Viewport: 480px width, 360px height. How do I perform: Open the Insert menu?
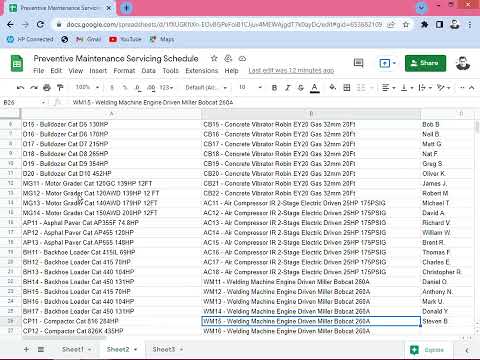click(98, 71)
